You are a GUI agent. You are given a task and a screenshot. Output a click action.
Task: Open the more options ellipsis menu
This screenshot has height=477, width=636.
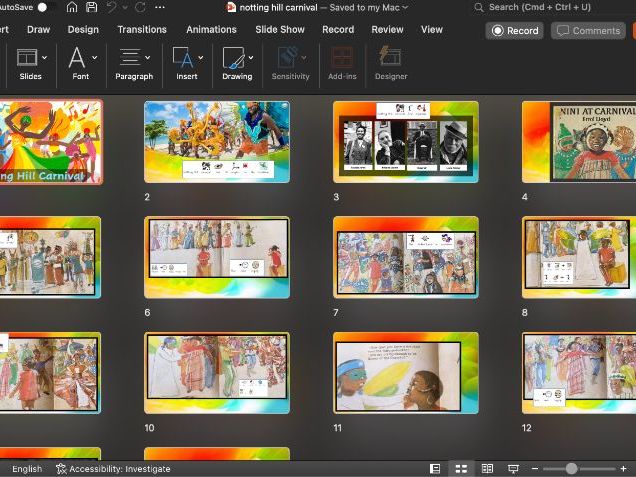[160, 7]
